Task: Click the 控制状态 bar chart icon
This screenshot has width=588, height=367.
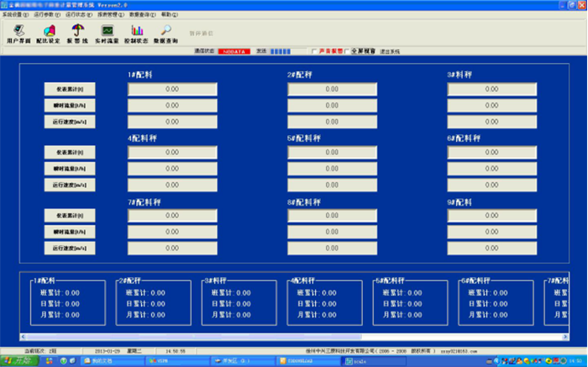Action: (137, 33)
